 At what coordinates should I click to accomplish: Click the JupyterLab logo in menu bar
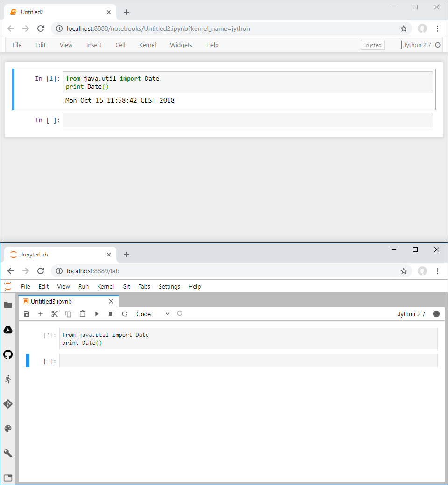(x=8, y=286)
